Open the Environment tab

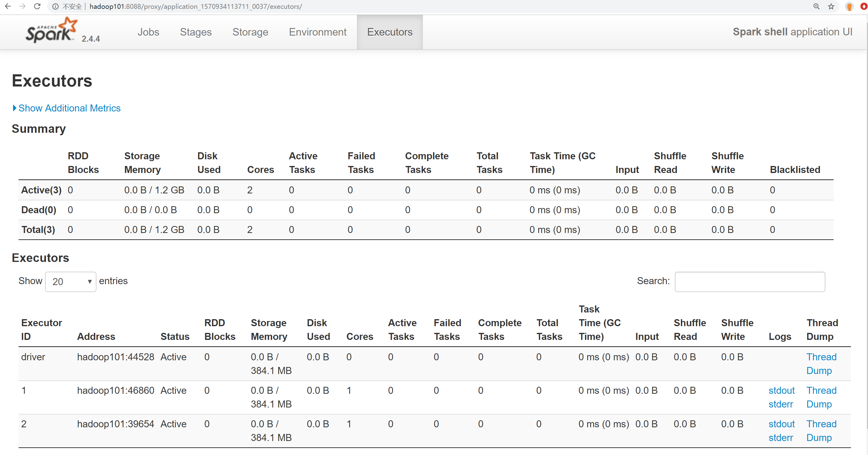coord(317,32)
